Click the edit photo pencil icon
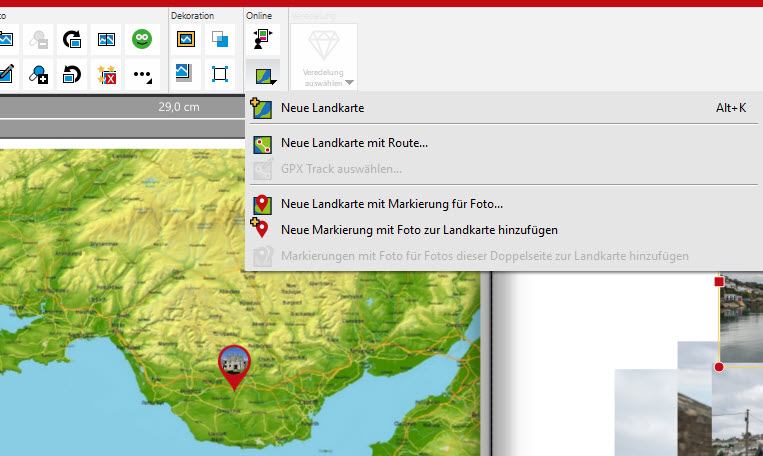This screenshot has width=763, height=456. tap(7, 74)
